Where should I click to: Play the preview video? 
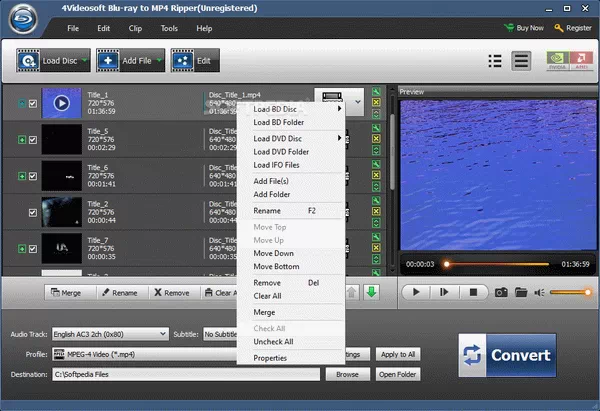click(x=416, y=292)
